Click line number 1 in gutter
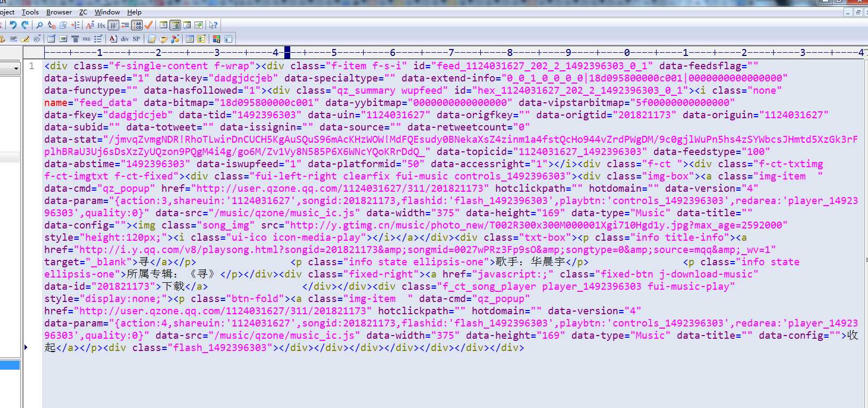 (32, 66)
